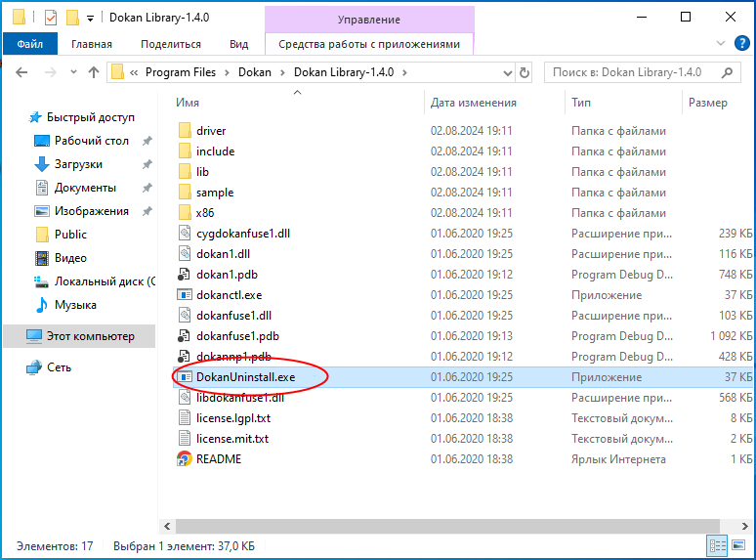
Task: Open the quick access toolbar customize arrow
Action: (x=90, y=19)
